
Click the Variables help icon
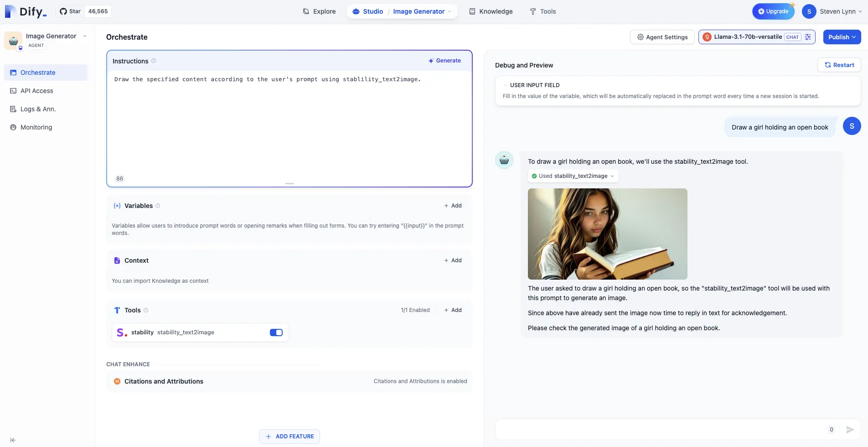tap(158, 206)
